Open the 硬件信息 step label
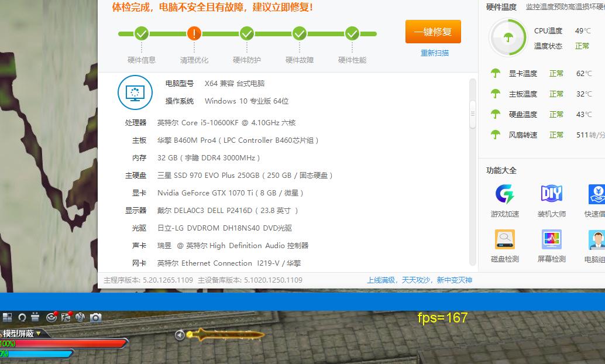605x364 pixels. 142,60
